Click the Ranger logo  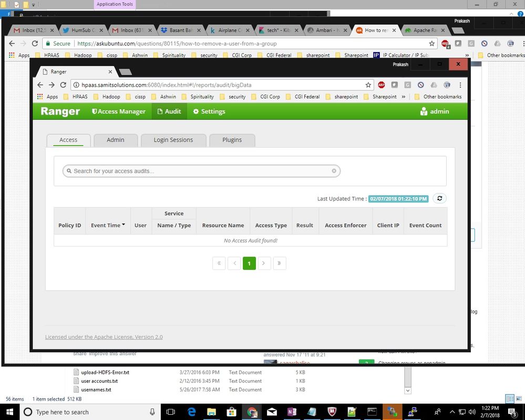(60, 111)
